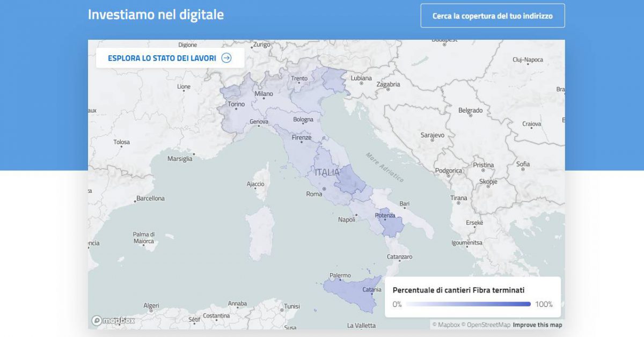Click the 'La Valletta' city label
Viewport: 644px width, 337px height.
pos(362,325)
